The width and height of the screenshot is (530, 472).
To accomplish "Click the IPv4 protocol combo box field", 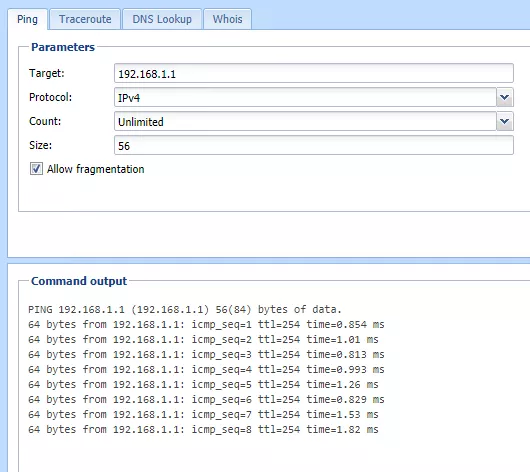I will [x=305, y=97].
